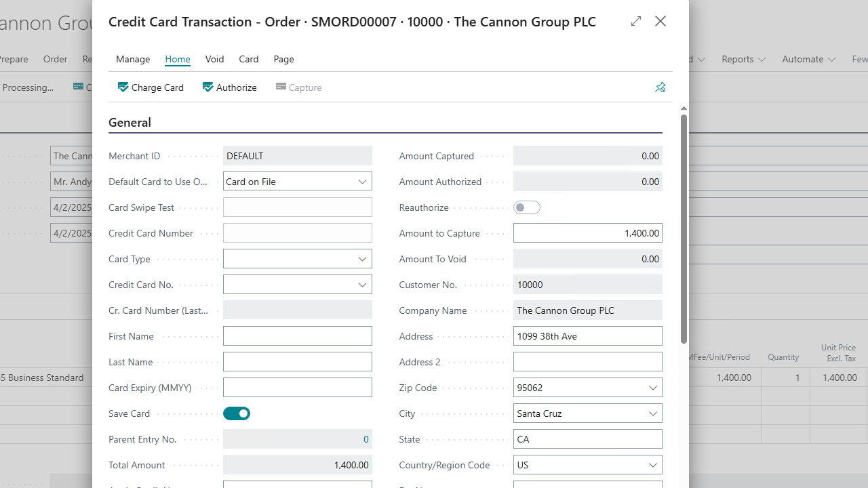Open the Country/Region Code dropdown
Screen dimensions: 868x488
652,465
